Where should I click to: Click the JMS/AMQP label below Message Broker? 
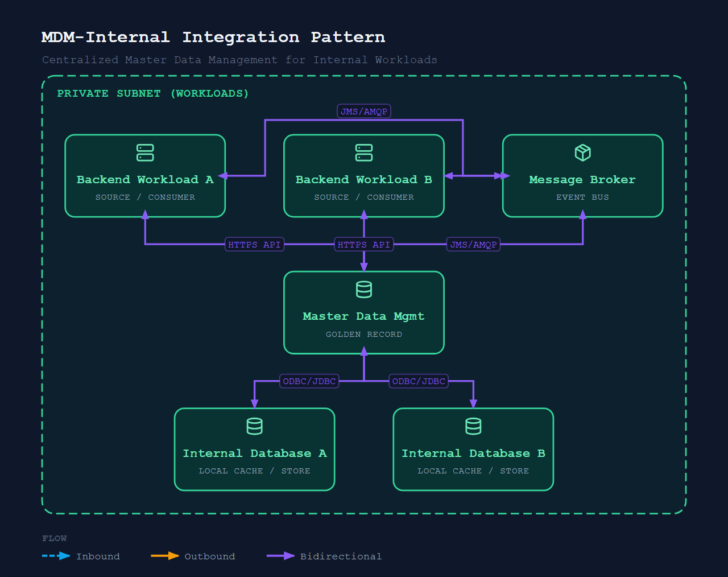[x=473, y=245]
